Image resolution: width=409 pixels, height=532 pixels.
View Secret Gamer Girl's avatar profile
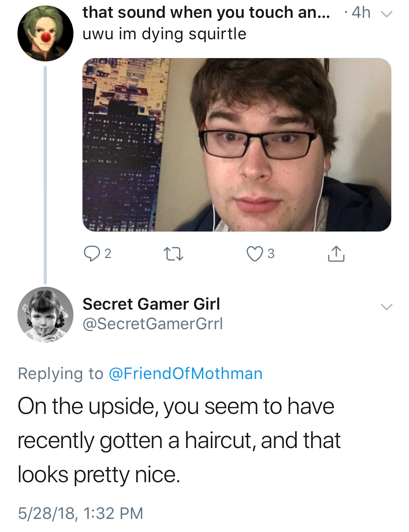pos(45,315)
